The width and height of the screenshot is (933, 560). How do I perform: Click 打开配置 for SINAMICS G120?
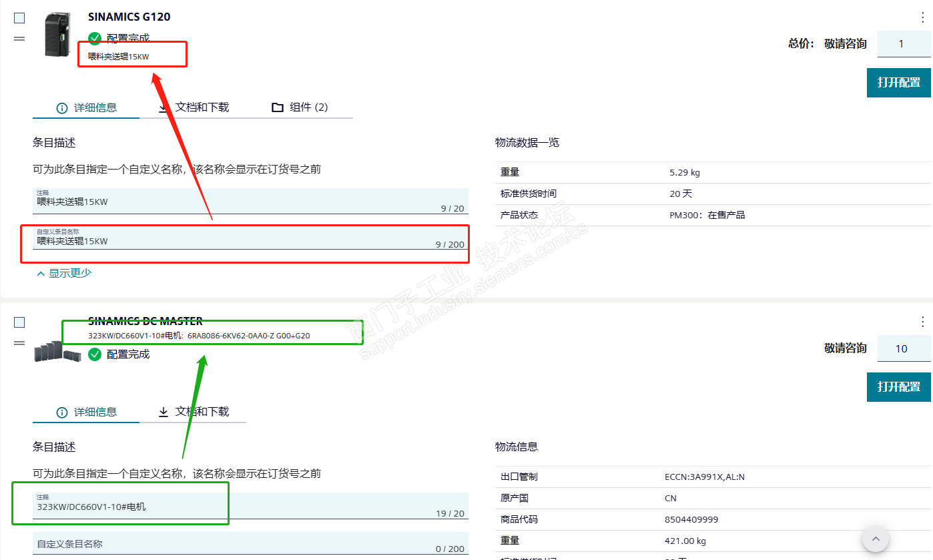coord(898,83)
